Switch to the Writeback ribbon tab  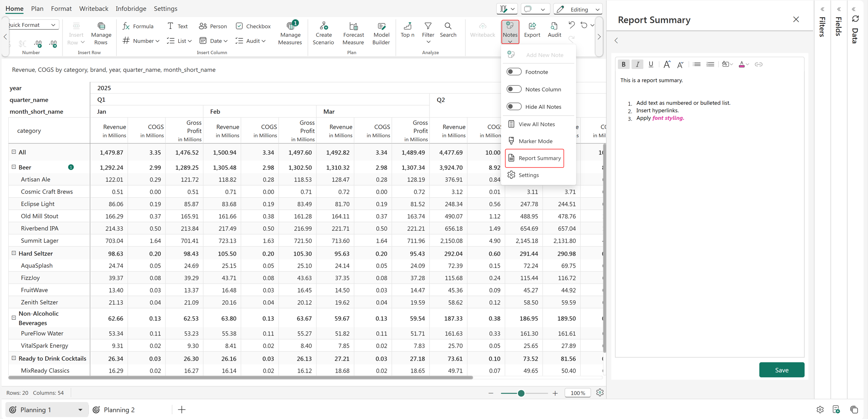(93, 8)
